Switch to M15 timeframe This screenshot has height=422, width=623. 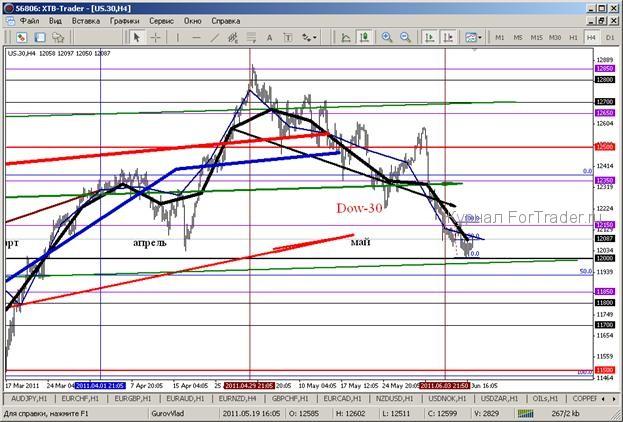tap(536, 38)
